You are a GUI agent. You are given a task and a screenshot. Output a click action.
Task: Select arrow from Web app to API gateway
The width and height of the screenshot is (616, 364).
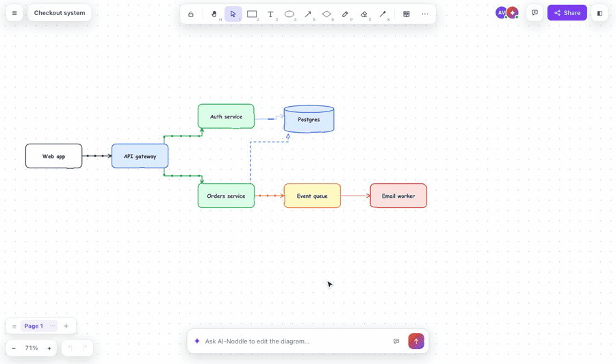(97, 156)
